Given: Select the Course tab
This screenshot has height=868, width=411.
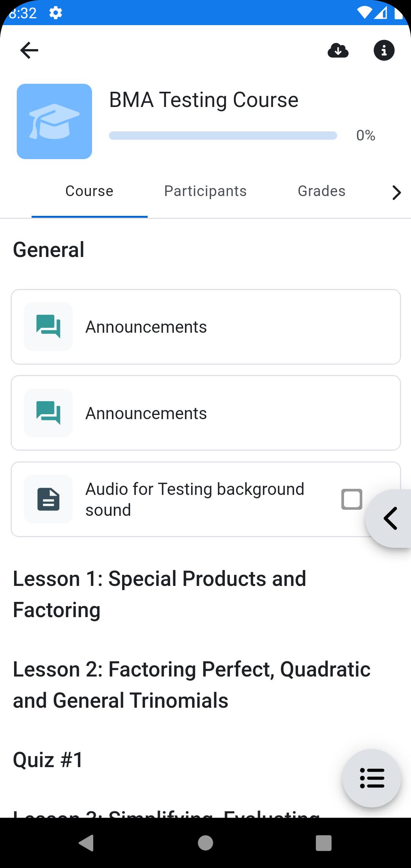Looking at the screenshot, I should click(x=89, y=191).
